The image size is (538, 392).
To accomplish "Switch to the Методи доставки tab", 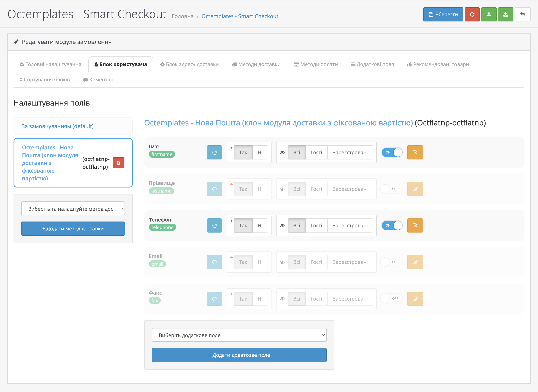I will (x=256, y=64).
